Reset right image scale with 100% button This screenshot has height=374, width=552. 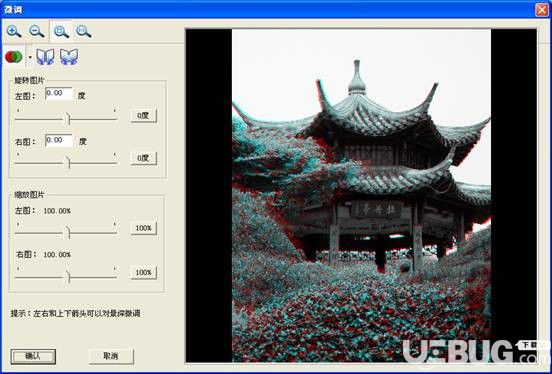pyautogui.click(x=143, y=273)
